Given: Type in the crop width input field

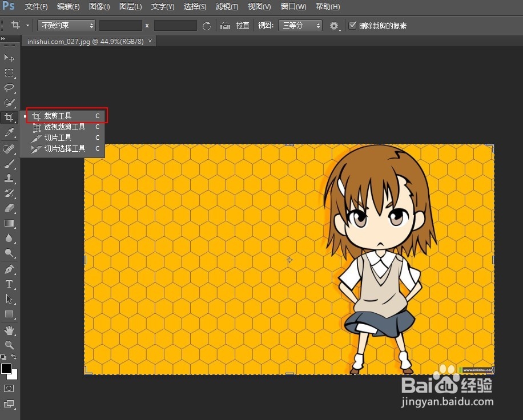Looking at the screenshot, I should 121,25.
